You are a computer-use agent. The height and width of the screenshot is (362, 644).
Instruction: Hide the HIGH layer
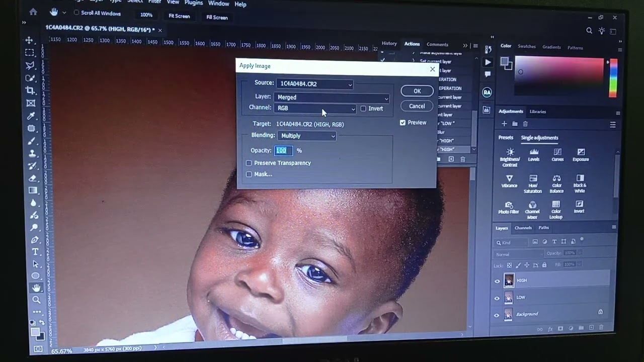pyautogui.click(x=497, y=281)
